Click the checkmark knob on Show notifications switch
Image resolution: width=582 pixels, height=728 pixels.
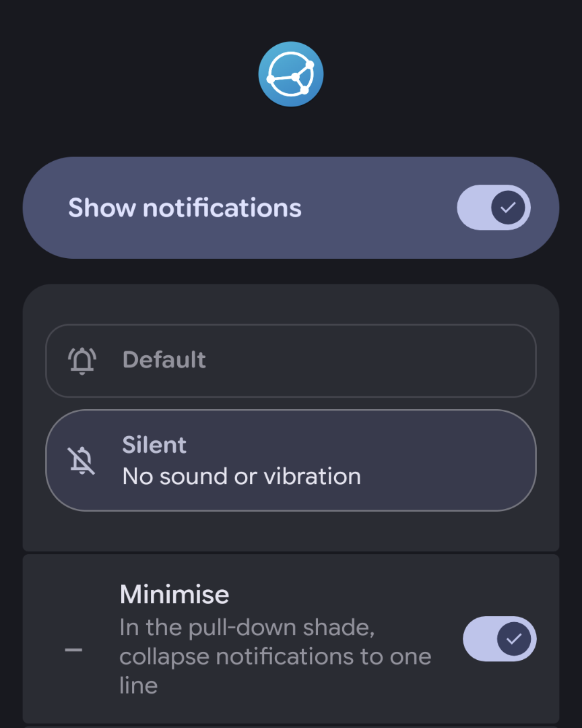(x=508, y=208)
